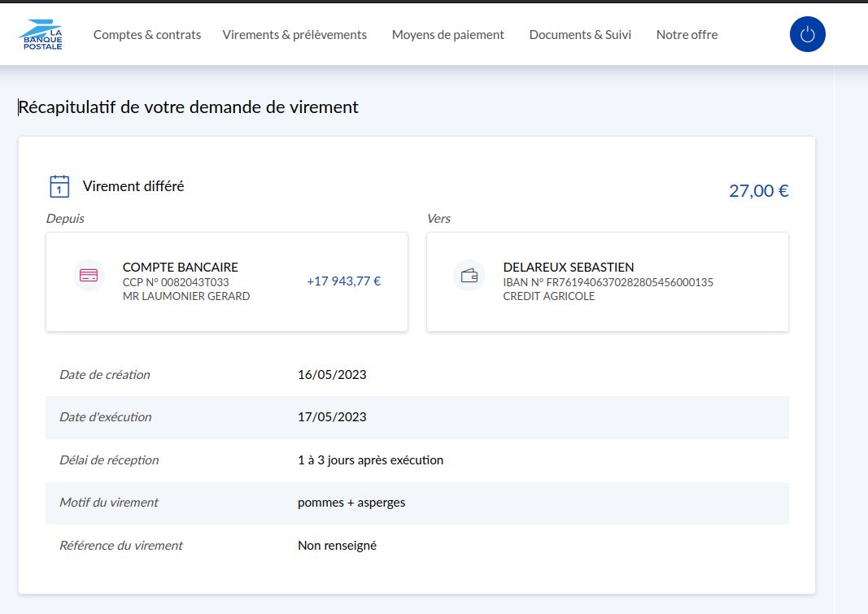Select the COMPTE BANCAIRE account title
This screenshot has height=614, width=868.
click(180, 268)
